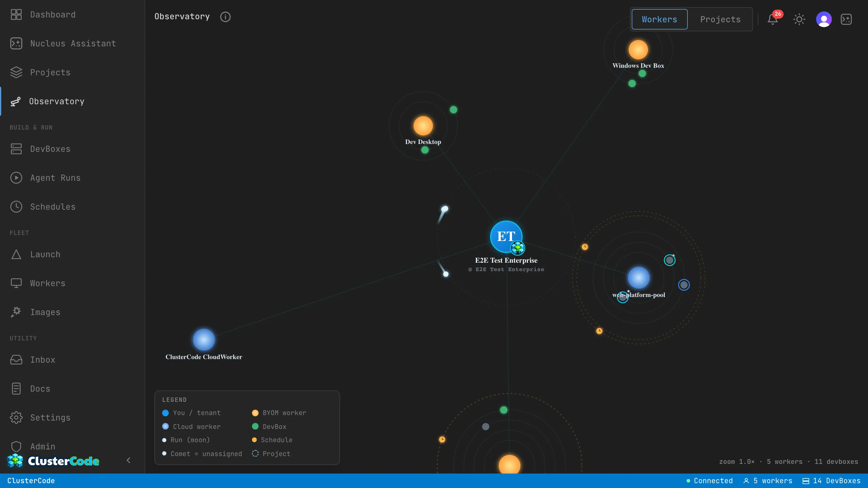Click the Observatory telescope icon

coord(15,102)
